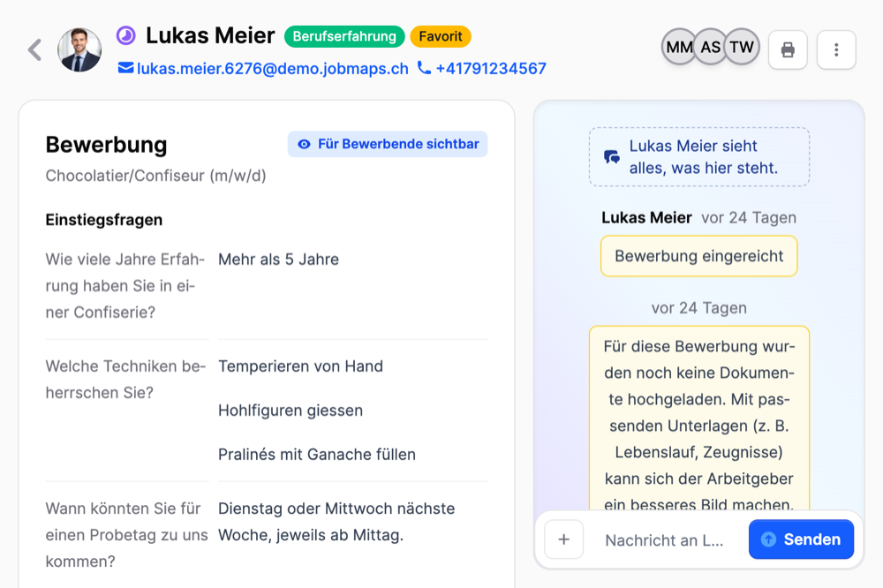Select the answer 'Mehr als 5 Jahre'

279,260
